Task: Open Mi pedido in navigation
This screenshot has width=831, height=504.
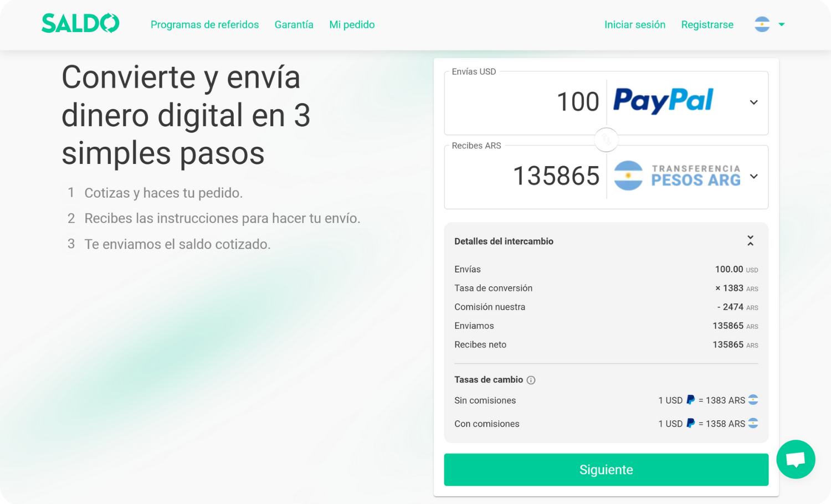Action: pos(352,24)
